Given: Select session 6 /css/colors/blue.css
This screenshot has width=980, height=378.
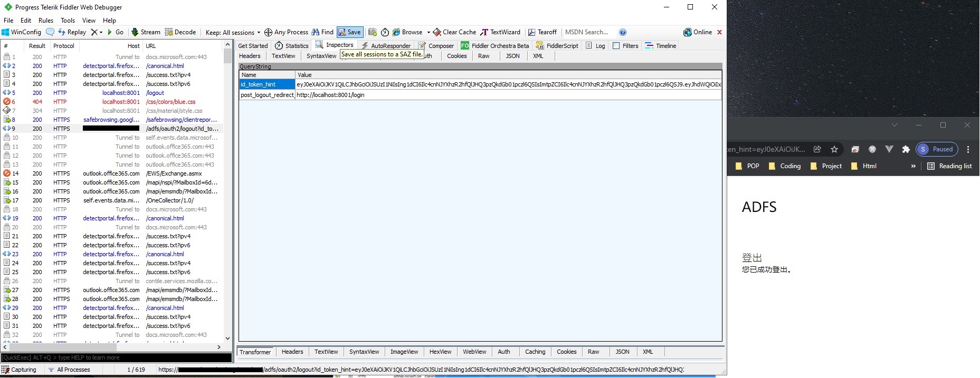Looking at the screenshot, I should tap(111, 102).
